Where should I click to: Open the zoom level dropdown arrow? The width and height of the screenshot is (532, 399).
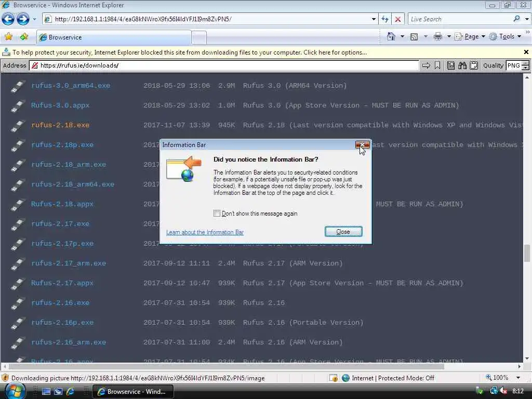pyautogui.click(x=518, y=378)
